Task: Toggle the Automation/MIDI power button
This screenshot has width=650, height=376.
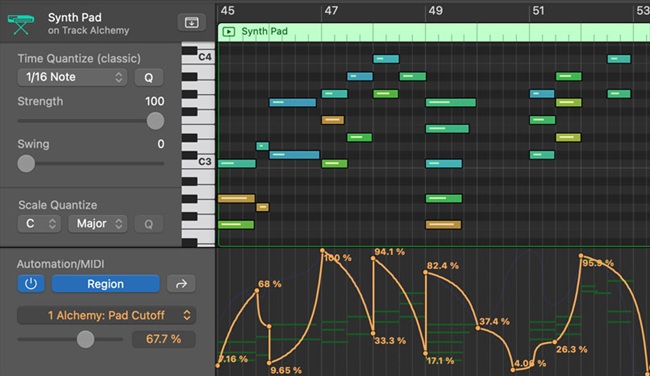Action: (x=31, y=284)
